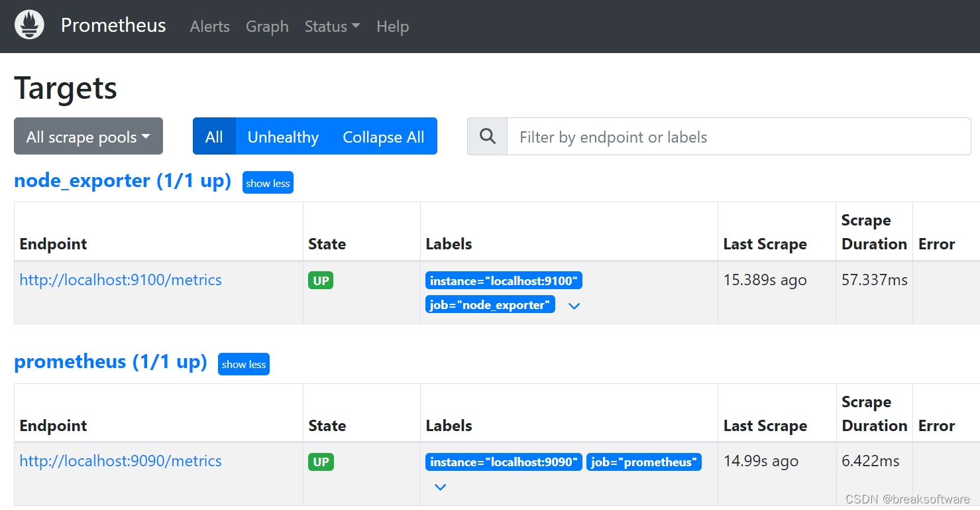Viewport: 980px width, 510px height.
Task: Click UP state badge for localhost:9090
Action: 321,462
